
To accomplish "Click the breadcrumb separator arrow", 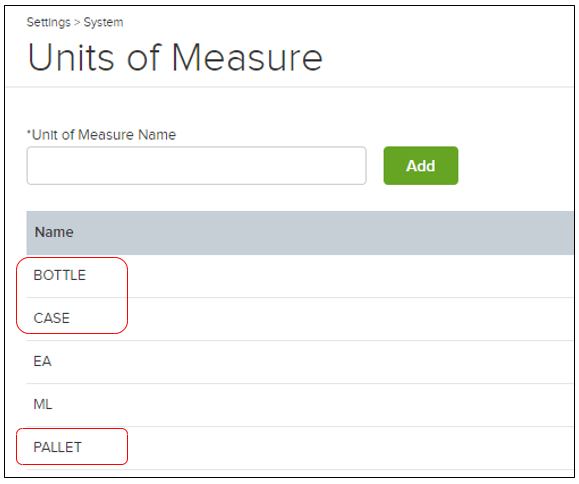I will [77, 23].
